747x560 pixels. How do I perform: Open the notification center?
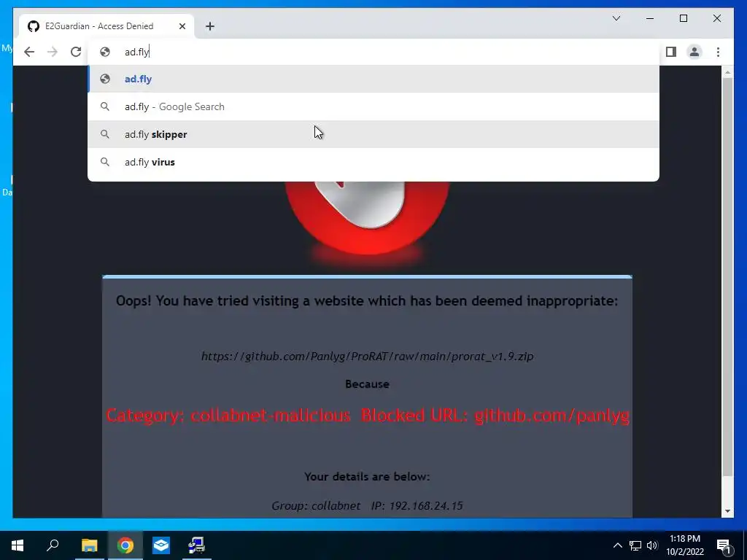click(x=724, y=545)
